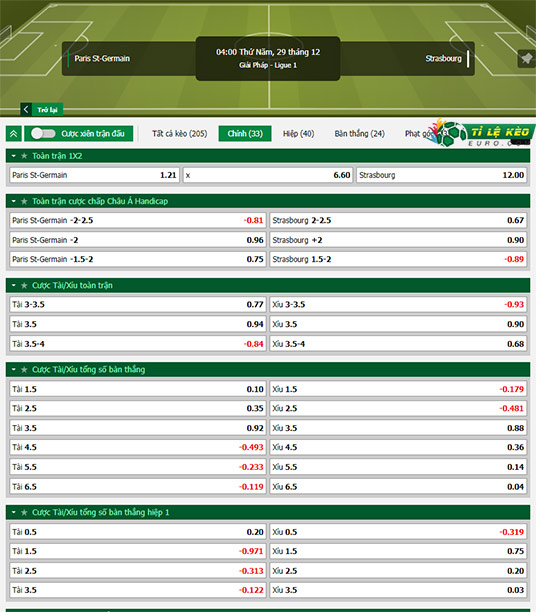This screenshot has height=612, width=536.
Task: Favorite the Toàn trận 1X2 market star
Action: click(24, 156)
